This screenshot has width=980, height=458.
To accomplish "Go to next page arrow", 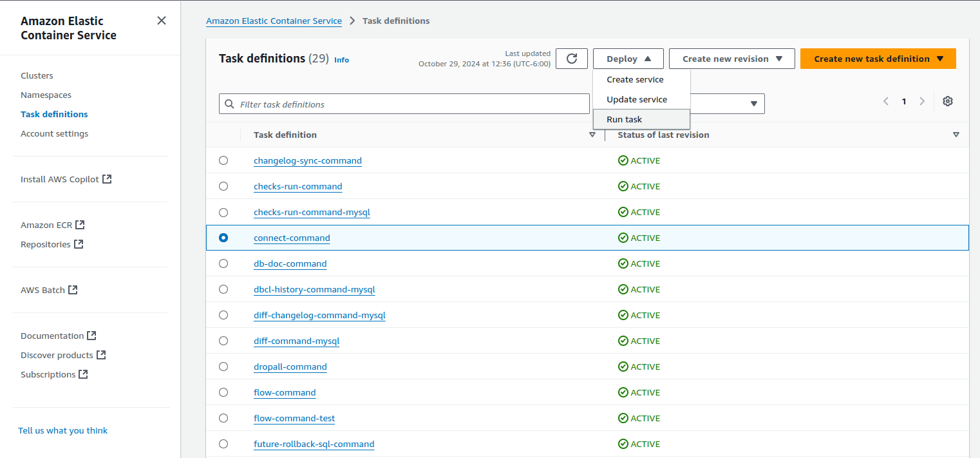I will (922, 101).
